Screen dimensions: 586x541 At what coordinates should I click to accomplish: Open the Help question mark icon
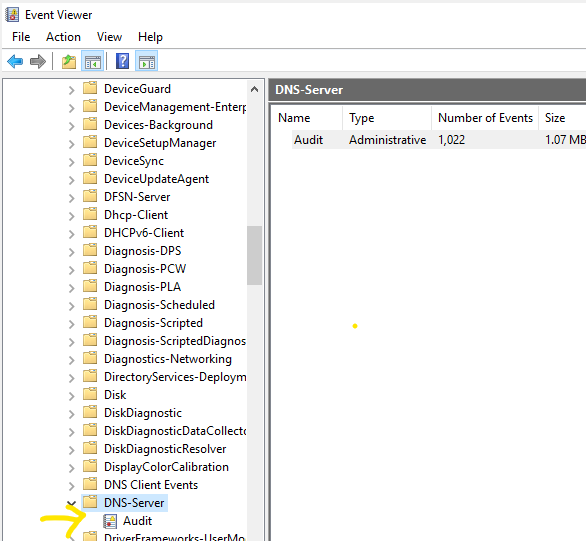[122, 61]
